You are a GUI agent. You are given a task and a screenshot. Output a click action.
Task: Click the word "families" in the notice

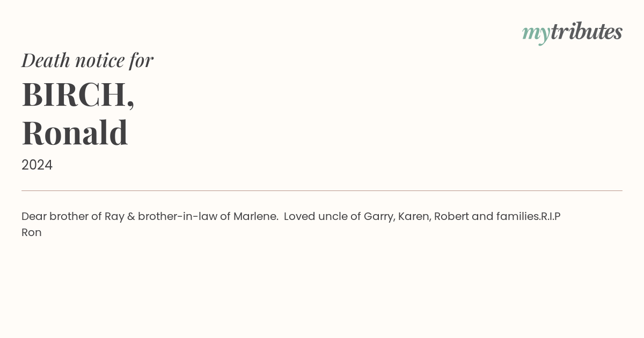click(517, 217)
